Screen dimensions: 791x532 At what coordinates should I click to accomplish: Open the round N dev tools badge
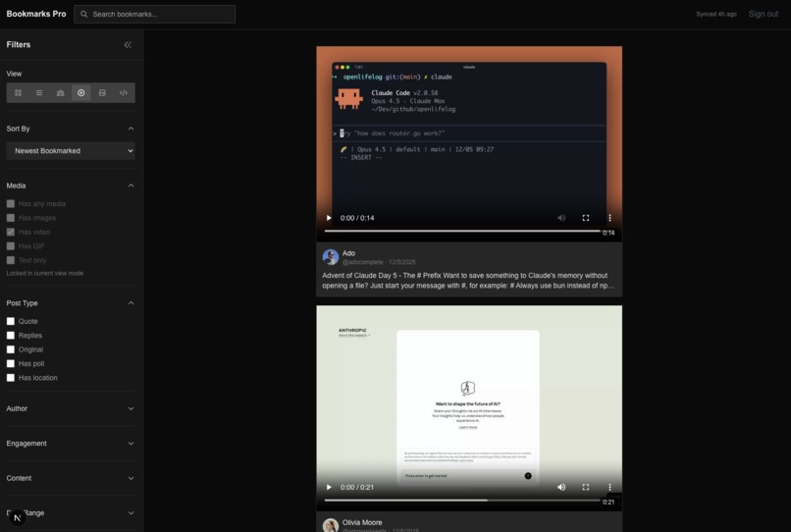pyautogui.click(x=17, y=517)
